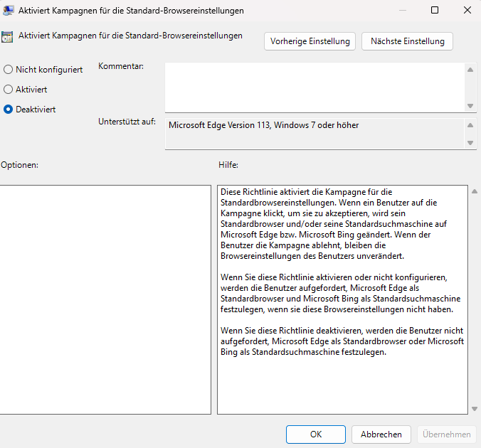The image size is (481, 448).
Task: Click the 'Unterstützt auf:' label
Action: pos(127,122)
